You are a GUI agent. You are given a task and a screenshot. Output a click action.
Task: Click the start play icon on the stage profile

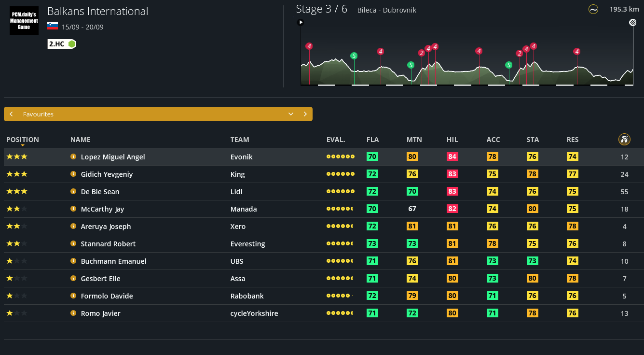click(301, 22)
